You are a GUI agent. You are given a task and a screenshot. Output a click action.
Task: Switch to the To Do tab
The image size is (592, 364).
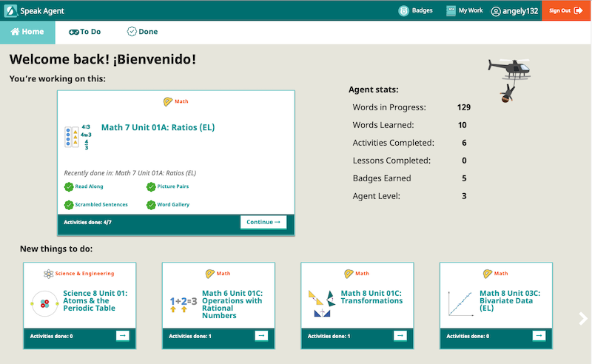click(x=84, y=32)
